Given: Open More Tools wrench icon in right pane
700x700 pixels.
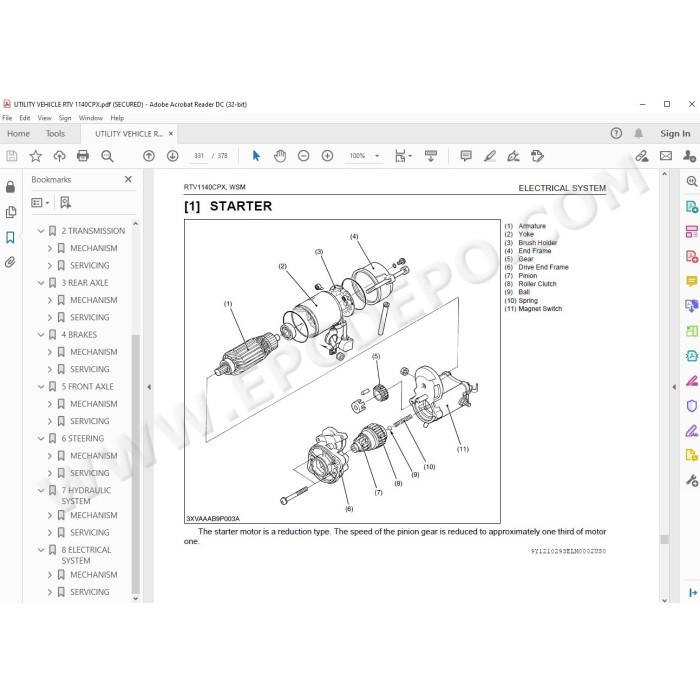Looking at the screenshot, I should pos(692,480).
